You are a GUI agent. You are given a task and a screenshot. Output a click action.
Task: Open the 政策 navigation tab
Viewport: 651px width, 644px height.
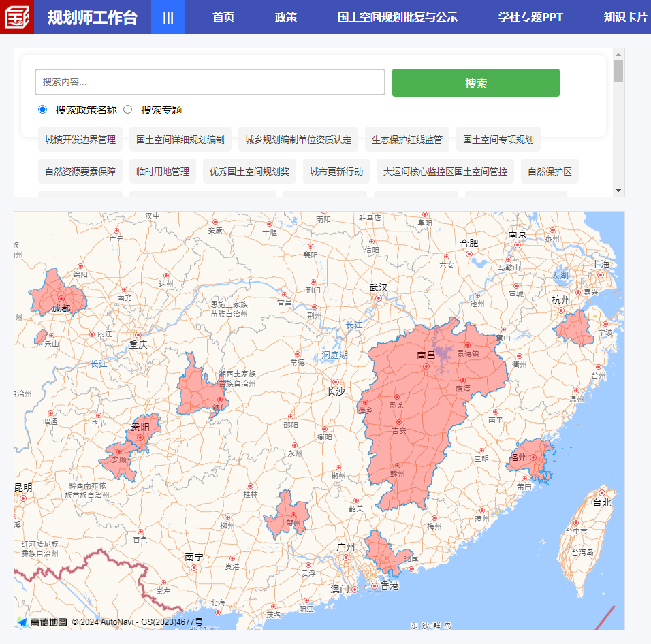click(x=286, y=18)
